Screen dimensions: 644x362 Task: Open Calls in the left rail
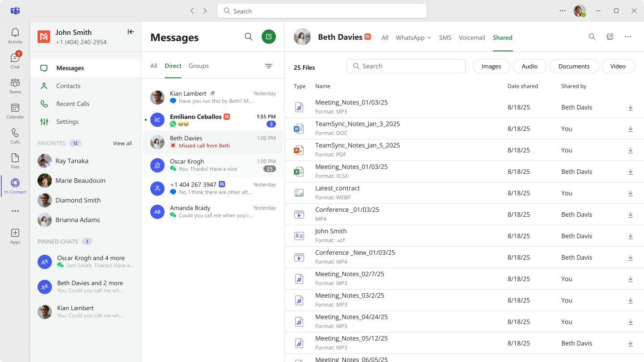point(15,136)
